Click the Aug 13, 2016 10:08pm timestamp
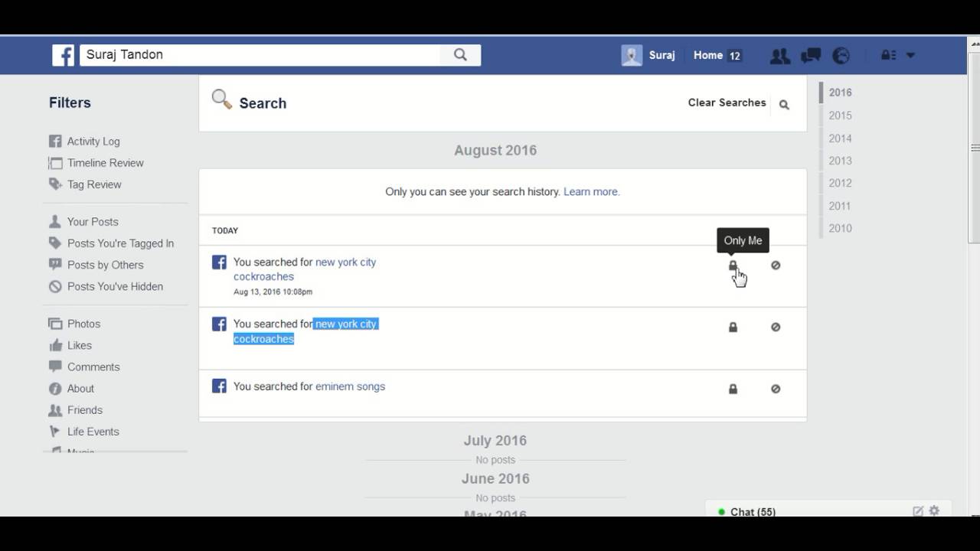The image size is (980, 551). pyautogui.click(x=273, y=292)
